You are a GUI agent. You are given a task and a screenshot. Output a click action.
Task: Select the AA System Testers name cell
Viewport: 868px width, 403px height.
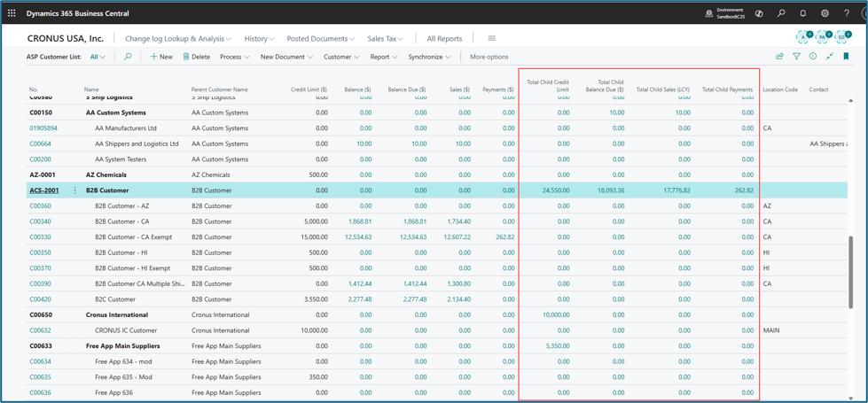tap(121, 159)
